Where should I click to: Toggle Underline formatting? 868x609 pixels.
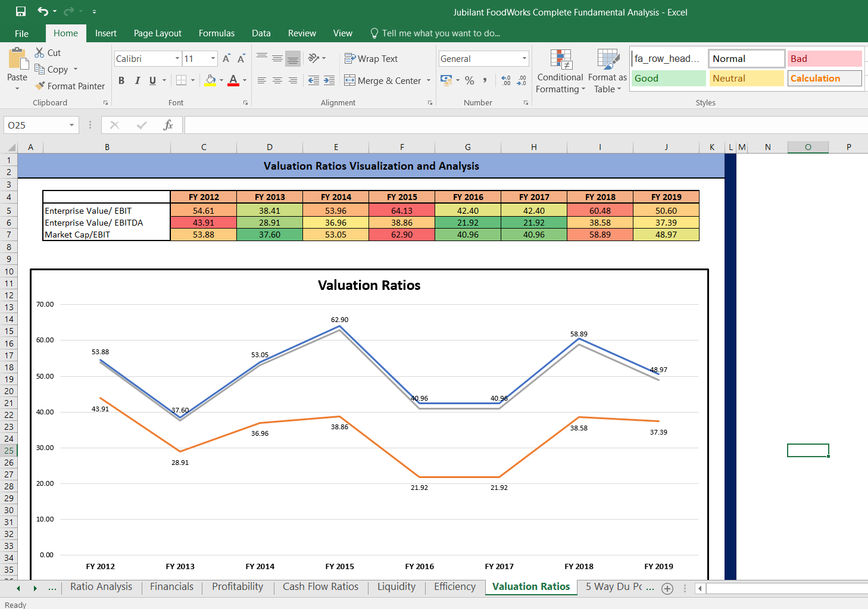point(153,80)
